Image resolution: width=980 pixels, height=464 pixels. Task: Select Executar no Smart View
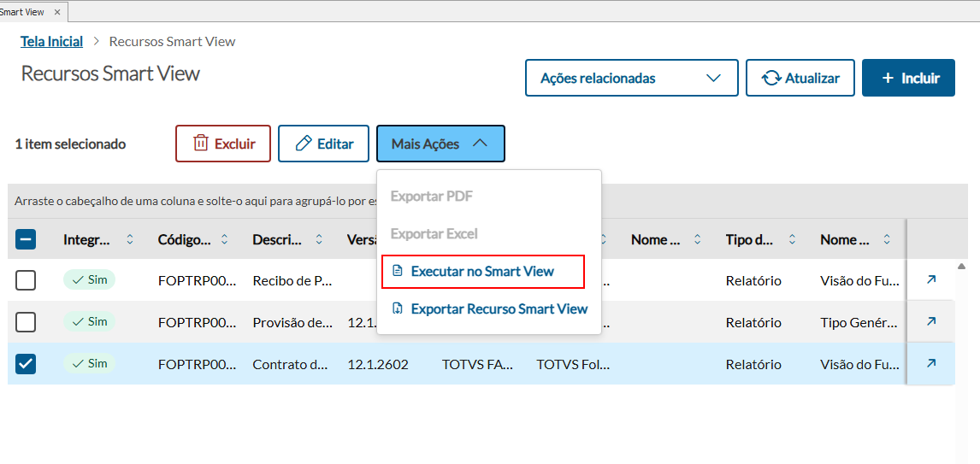pyautogui.click(x=481, y=272)
